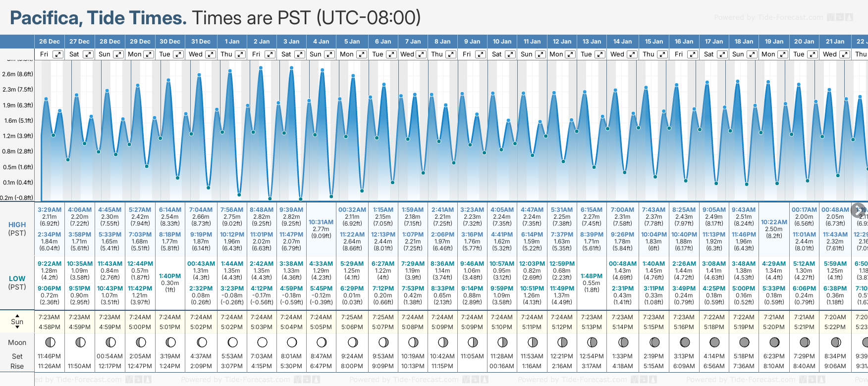Viewport: 868px width, 386px height.
Task: Select the HIGH (PST) row label
Action: (x=17, y=229)
